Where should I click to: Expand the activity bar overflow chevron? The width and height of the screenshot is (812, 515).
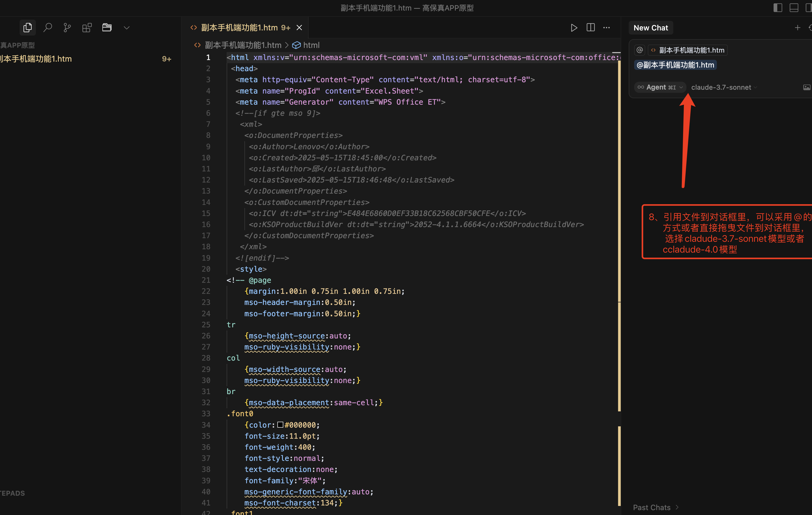click(127, 28)
